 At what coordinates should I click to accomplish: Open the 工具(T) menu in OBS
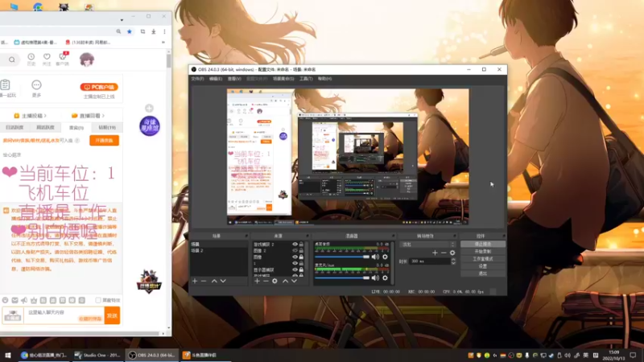306,79
